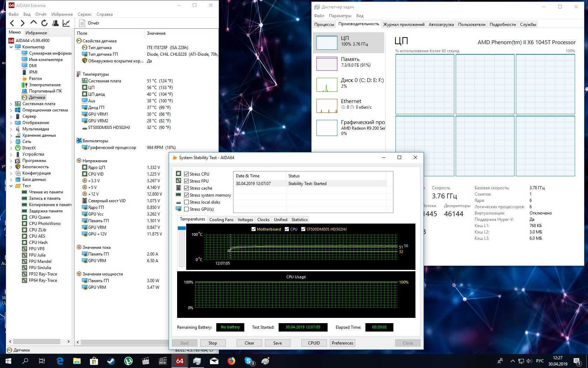Uncheck the Stress FPU checkbox
588x368 pixels.
(x=187, y=181)
